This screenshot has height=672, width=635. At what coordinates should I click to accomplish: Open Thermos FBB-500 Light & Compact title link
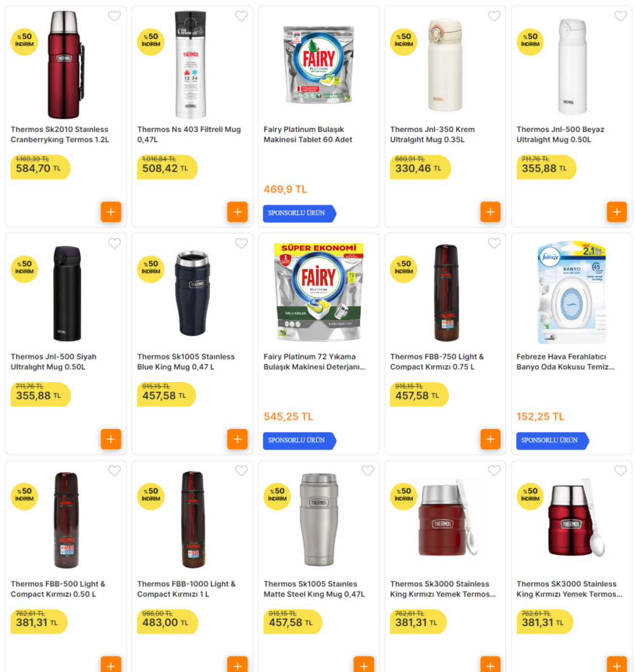click(x=58, y=589)
